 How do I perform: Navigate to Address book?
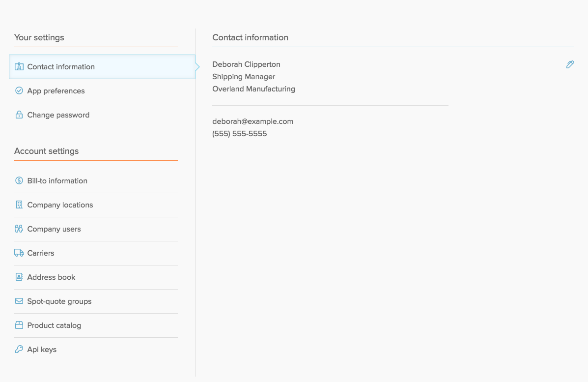click(x=96, y=277)
